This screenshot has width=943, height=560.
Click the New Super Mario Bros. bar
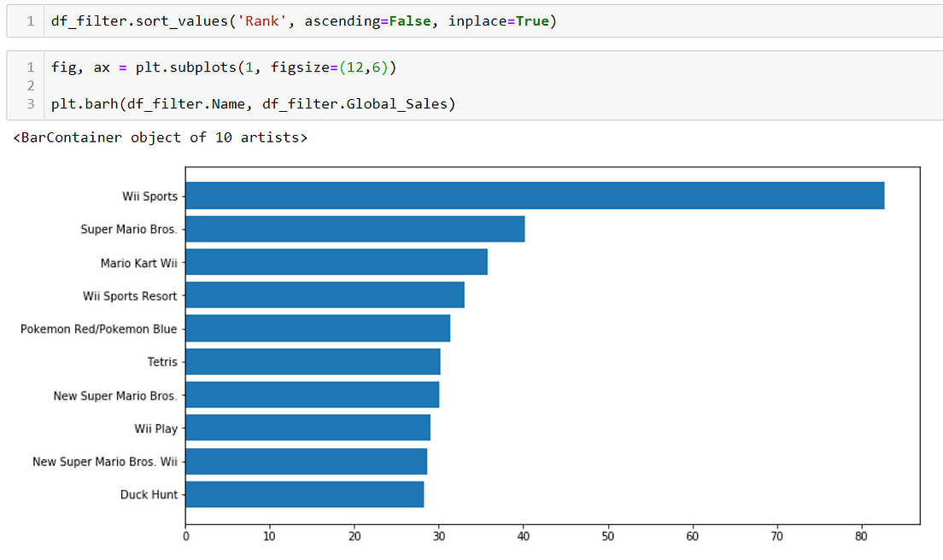[x=312, y=394]
